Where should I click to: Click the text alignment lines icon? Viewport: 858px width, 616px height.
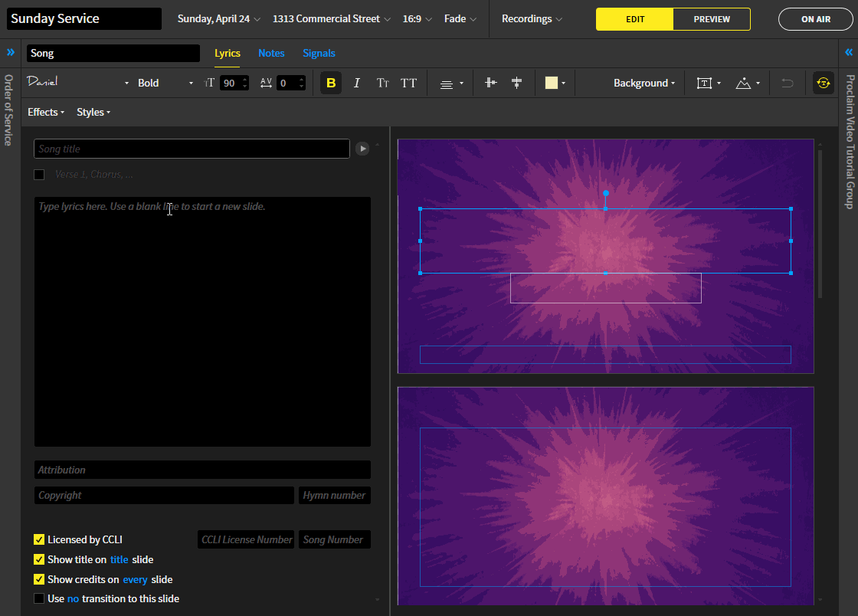point(447,84)
